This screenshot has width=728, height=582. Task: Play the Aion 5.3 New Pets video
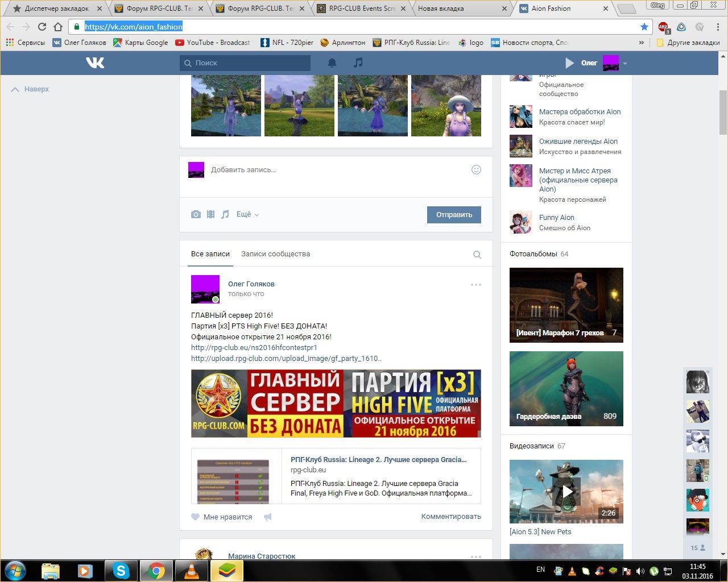pyautogui.click(x=566, y=492)
